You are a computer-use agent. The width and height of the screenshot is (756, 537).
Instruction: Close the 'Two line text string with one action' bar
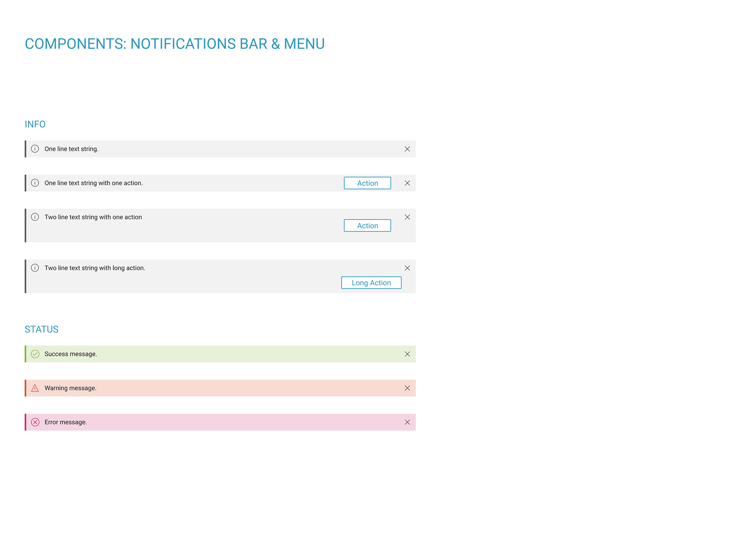click(x=407, y=217)
